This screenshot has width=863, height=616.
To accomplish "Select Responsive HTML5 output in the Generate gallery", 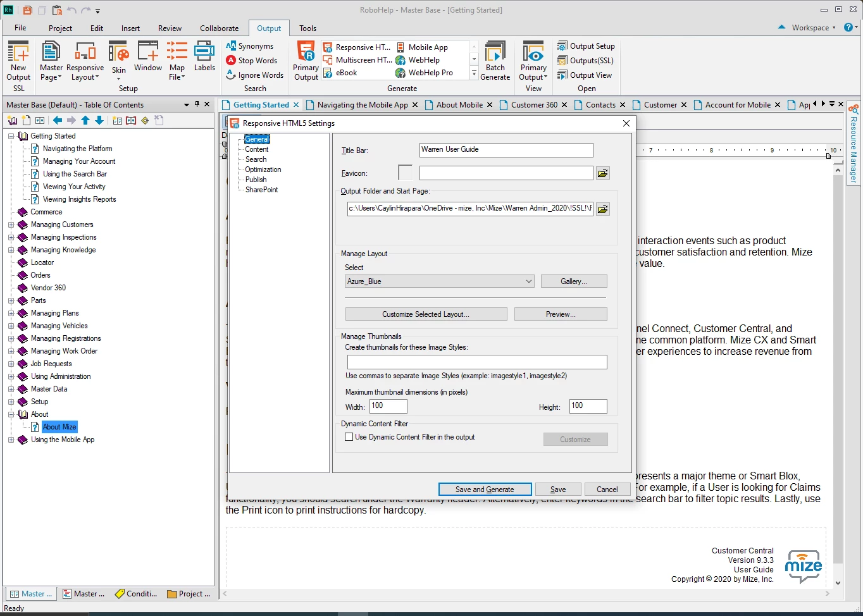I will tap(357, 47).
